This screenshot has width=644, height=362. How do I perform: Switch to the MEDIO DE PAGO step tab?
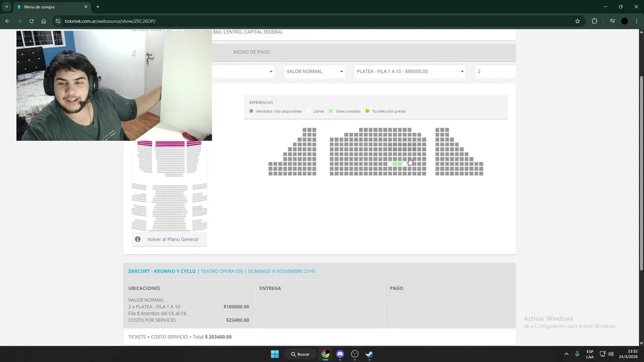coord(252,52)
